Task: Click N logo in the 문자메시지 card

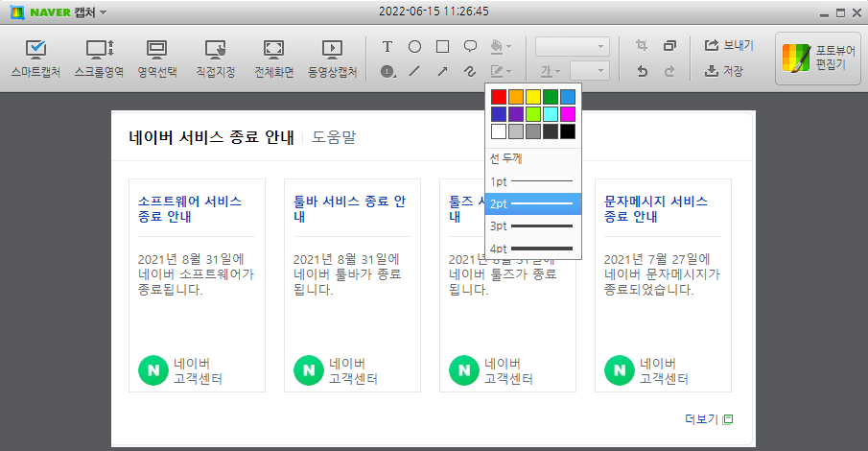Action: [620, 370]
